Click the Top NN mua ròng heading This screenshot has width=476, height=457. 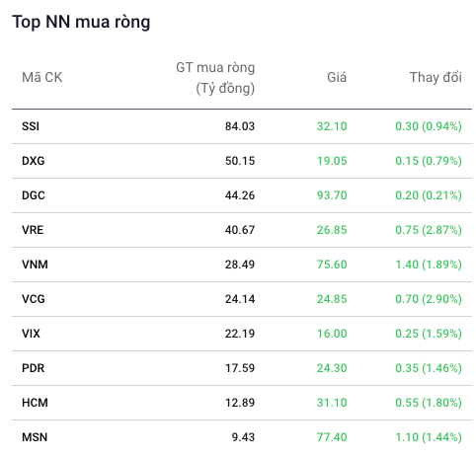pos(81,22)
